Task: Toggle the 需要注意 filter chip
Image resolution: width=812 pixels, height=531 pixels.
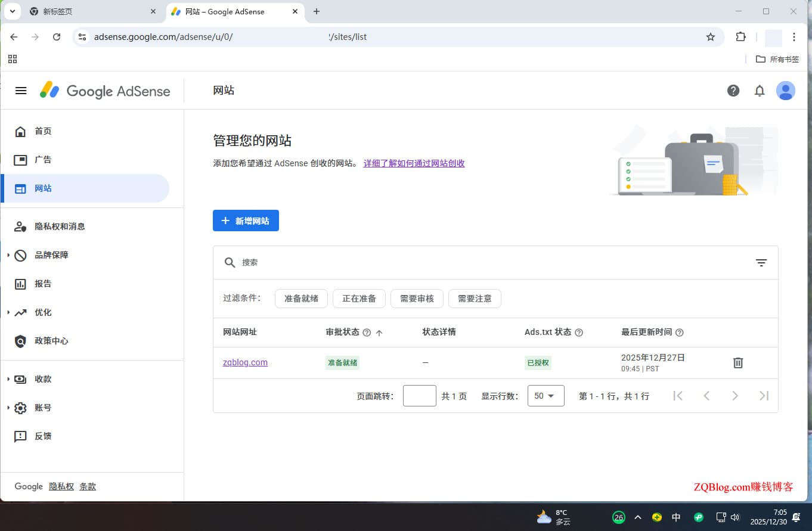Action: click(475, 299)
